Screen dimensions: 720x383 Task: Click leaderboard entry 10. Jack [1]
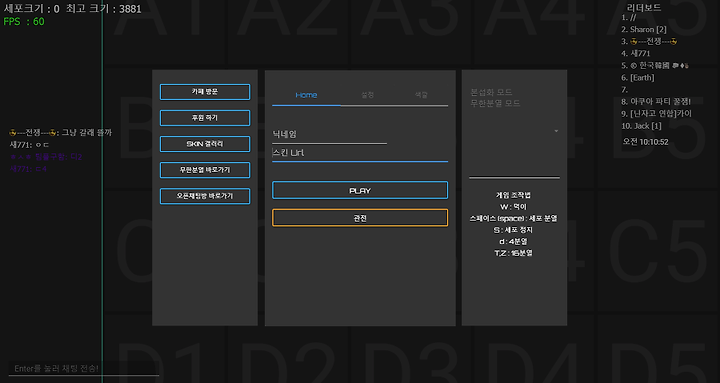point(641,126)
